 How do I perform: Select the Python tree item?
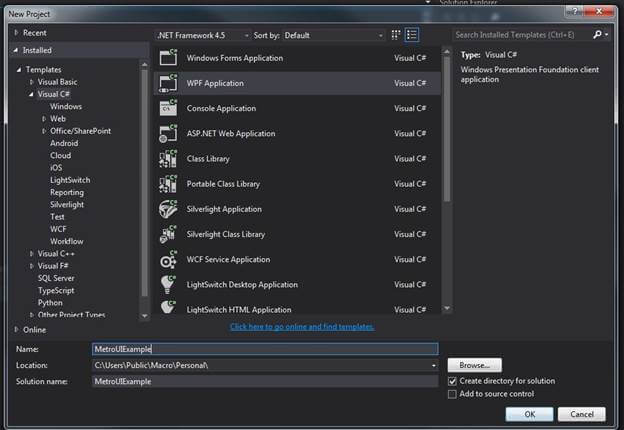pos(50,303)
